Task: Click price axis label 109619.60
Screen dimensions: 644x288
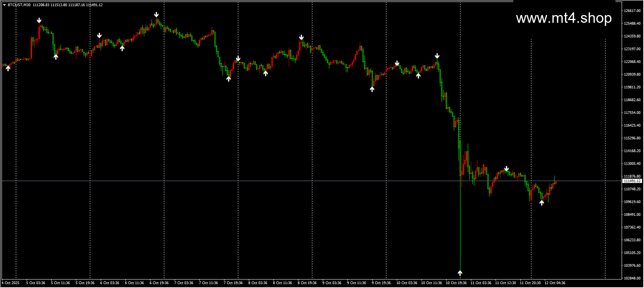Action: pos(632,202)
